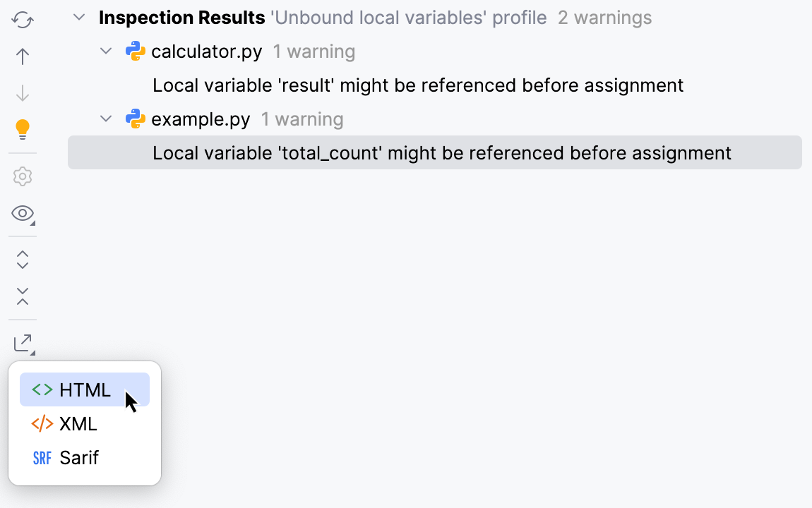Rerun the inspection with circular arrows icon
Viewport: 812px width, 508px height.
click(22, 20)
